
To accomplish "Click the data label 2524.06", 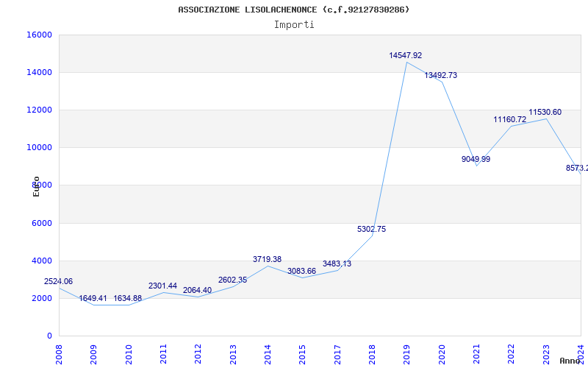I will pos(59,282).
